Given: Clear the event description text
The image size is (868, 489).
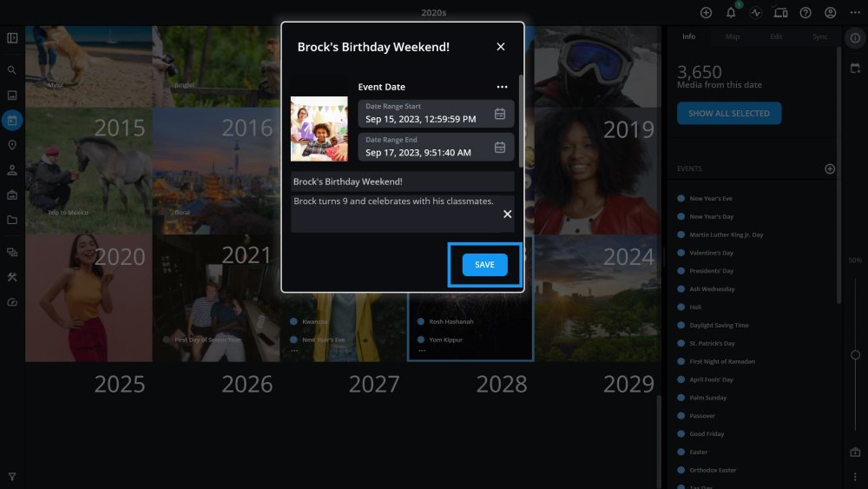Looking at the screenshot, I should coord(507,215).
